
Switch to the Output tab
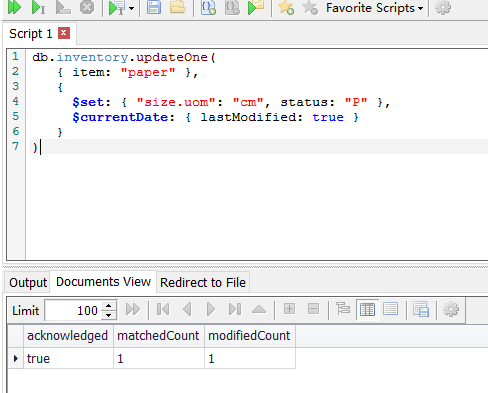tap(28, 283)
